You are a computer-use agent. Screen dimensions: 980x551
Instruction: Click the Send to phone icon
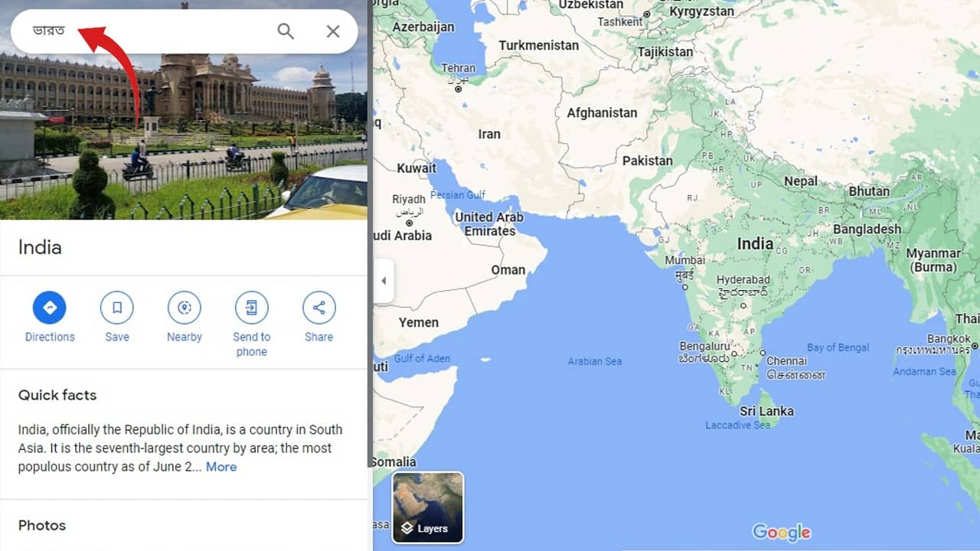coord(252,308)
